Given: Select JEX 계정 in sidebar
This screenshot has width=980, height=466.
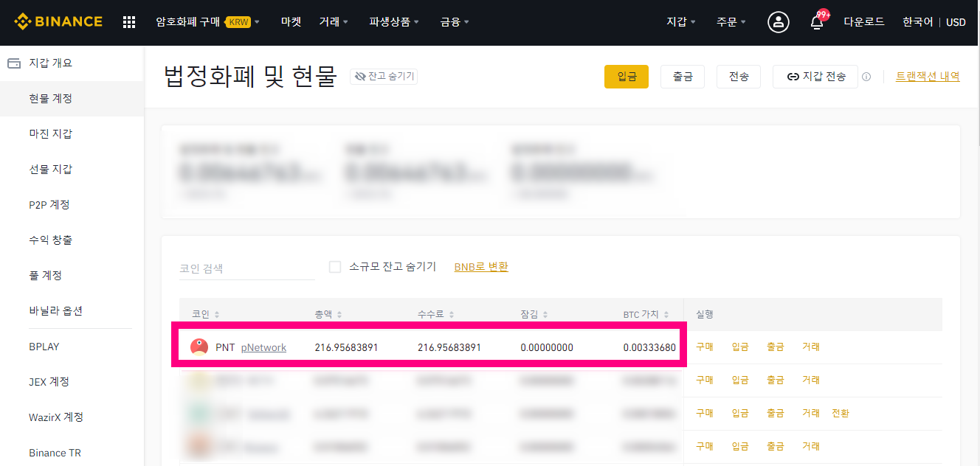Looking at the screenshot, I should tap(72, 382).
